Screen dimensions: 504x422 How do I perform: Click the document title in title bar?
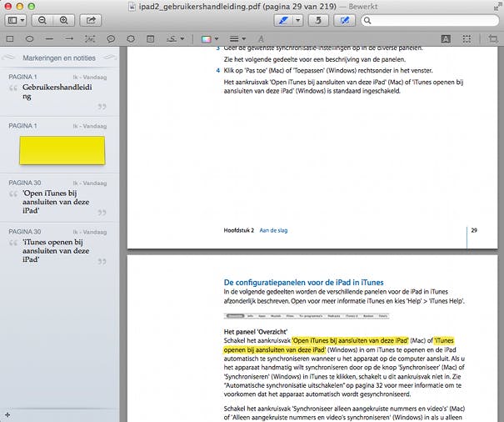click(x=237, y=7)
